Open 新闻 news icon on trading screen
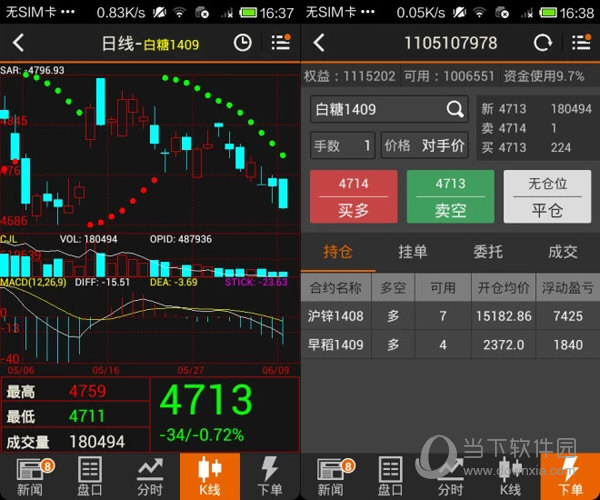 point(330,477)
